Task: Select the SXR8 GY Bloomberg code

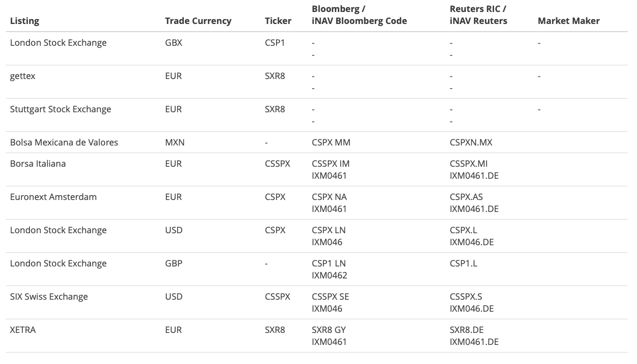Action: tap(328, 330)
